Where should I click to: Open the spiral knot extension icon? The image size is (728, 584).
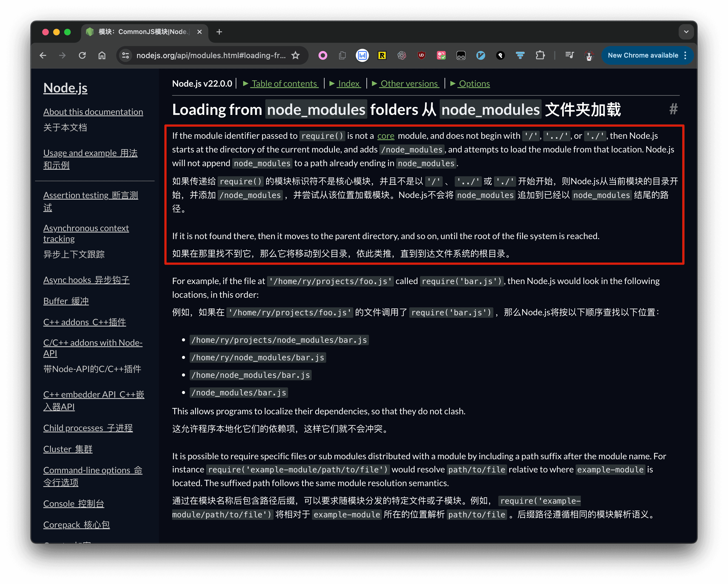click(402, 55)
